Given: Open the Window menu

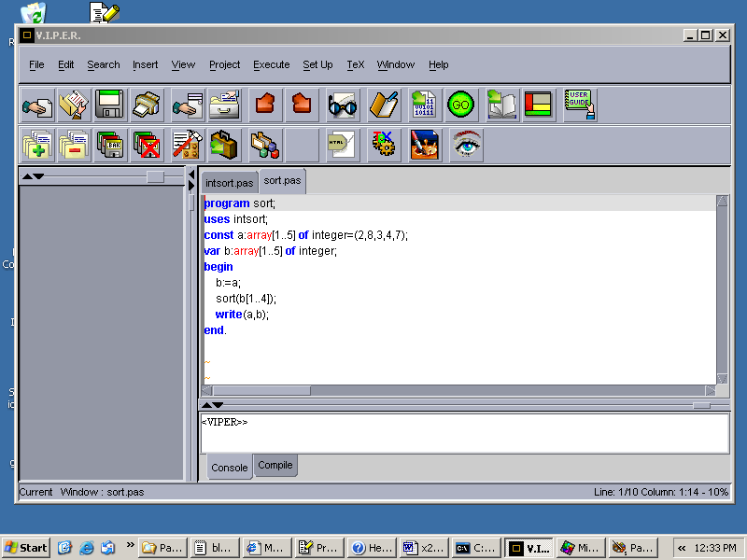Looking at the screenshot, I should (395, 64).
